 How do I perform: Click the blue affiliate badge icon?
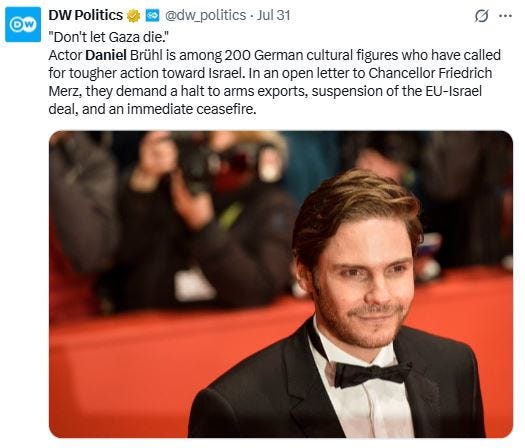(152, 15)
